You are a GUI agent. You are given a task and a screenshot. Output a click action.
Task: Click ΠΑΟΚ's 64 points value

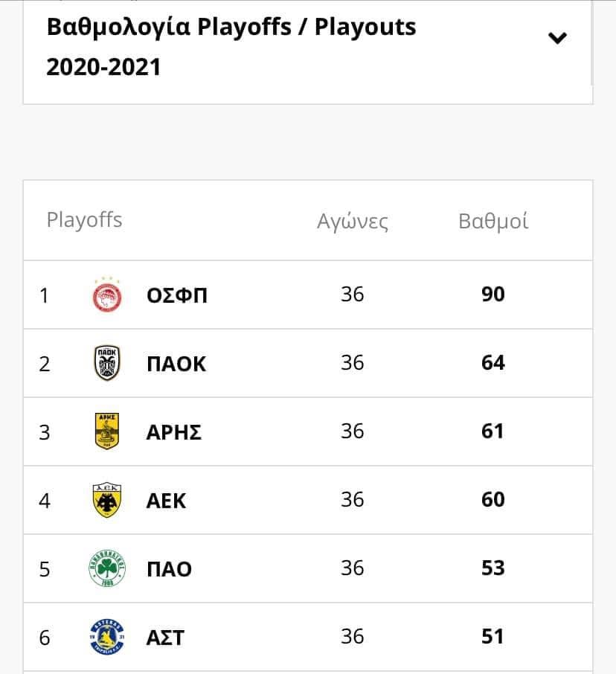pyautogui.click(x=493, y=363)
